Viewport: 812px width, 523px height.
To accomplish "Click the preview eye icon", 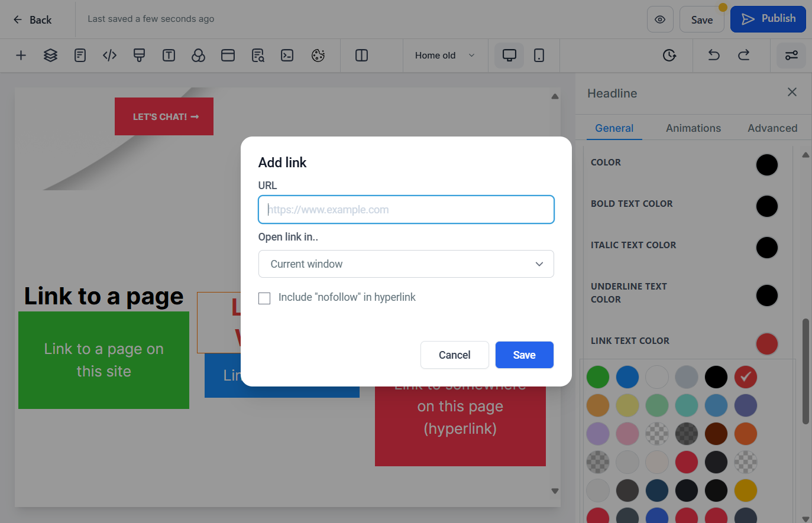I will click(660, 20).
